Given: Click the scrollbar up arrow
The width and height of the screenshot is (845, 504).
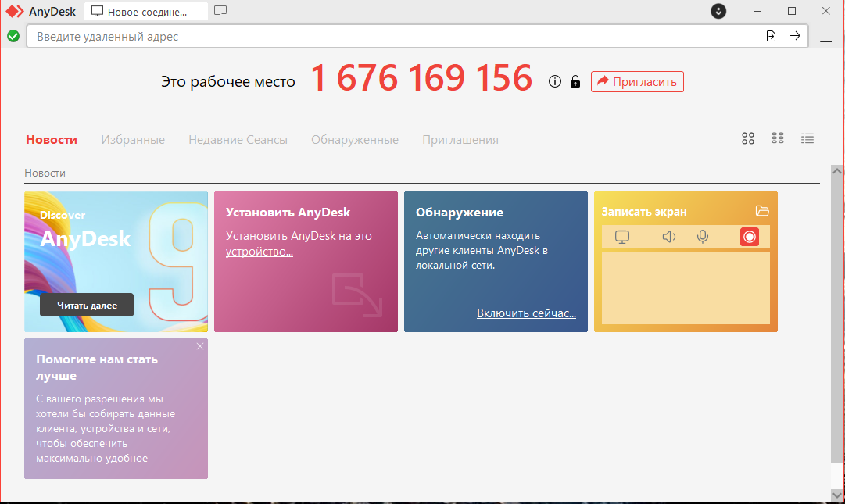Looking at the screenshot, I should (837, 170).
